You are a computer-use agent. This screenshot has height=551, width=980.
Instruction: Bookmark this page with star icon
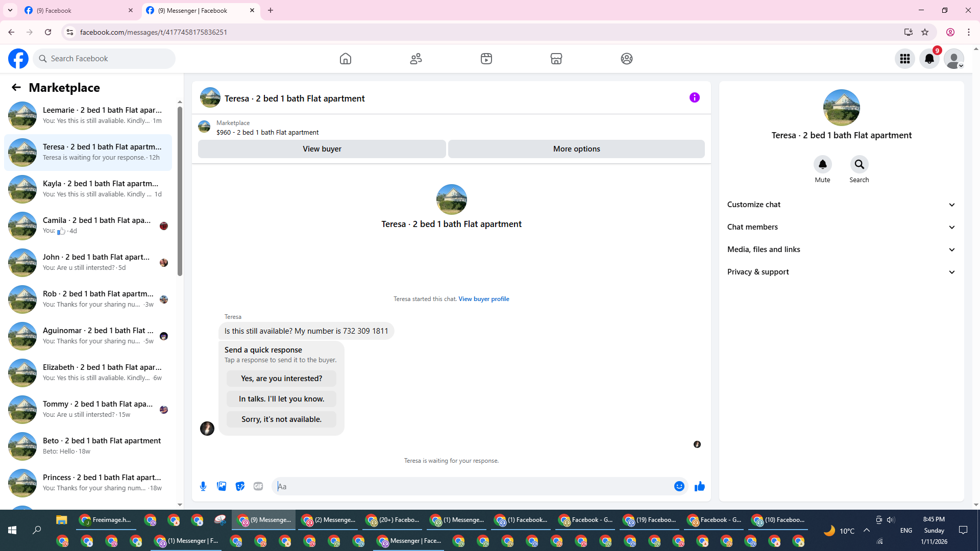(925, 32)
